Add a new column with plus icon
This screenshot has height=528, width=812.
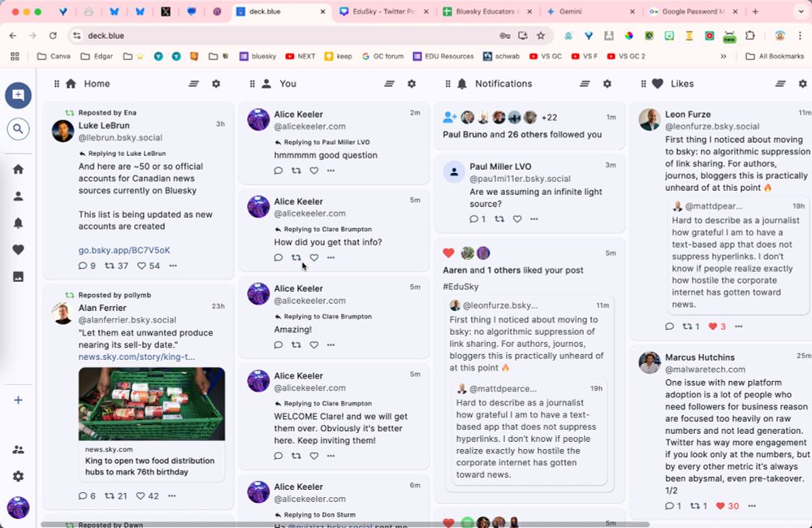[18, 400]
